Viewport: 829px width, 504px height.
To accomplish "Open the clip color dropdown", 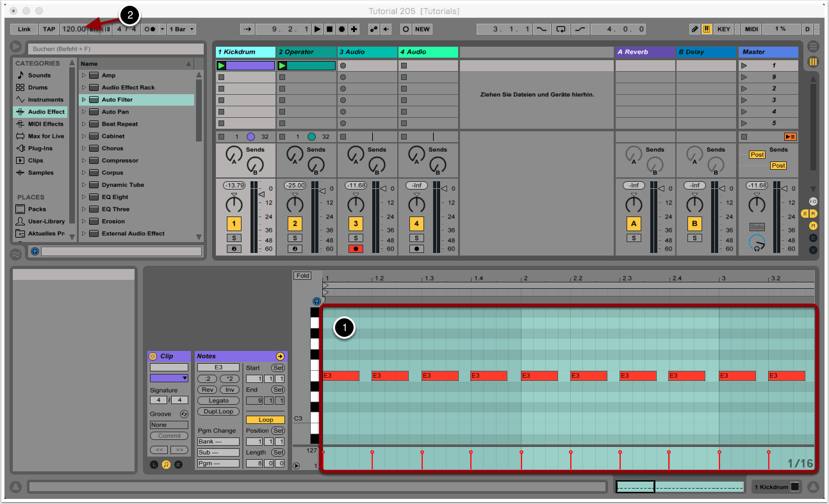I will click(x=169, y=378).
